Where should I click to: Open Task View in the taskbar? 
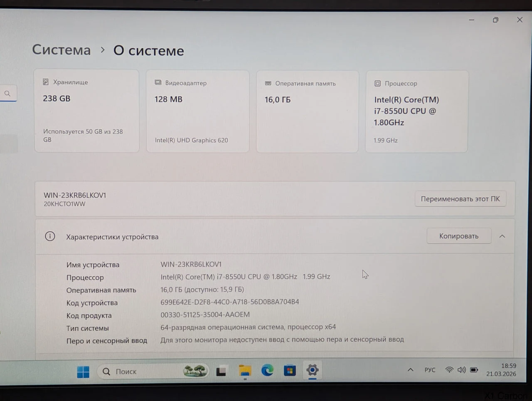click(221, 371)
